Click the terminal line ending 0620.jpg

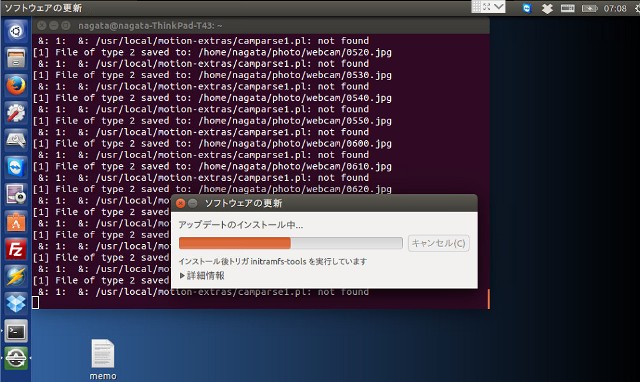(212, 189)
